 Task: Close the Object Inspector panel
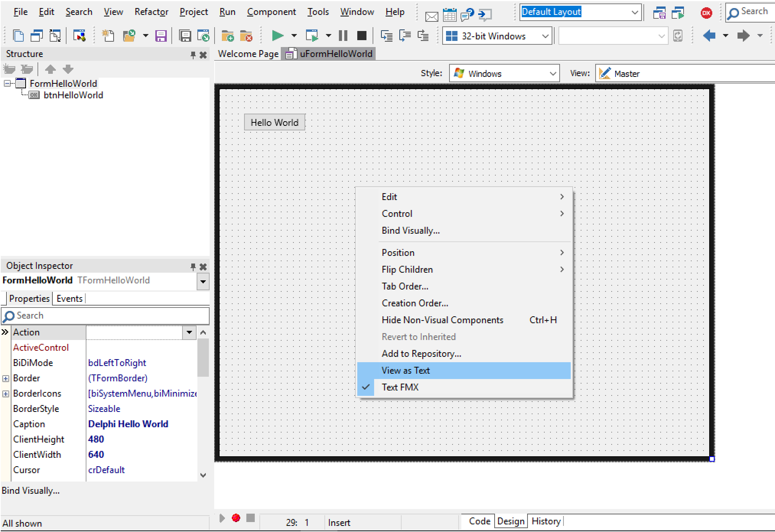203,267
